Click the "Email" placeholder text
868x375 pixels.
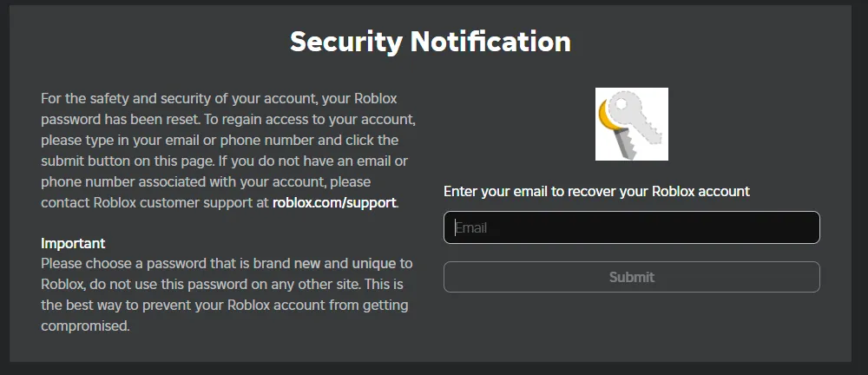pos(471,228)
